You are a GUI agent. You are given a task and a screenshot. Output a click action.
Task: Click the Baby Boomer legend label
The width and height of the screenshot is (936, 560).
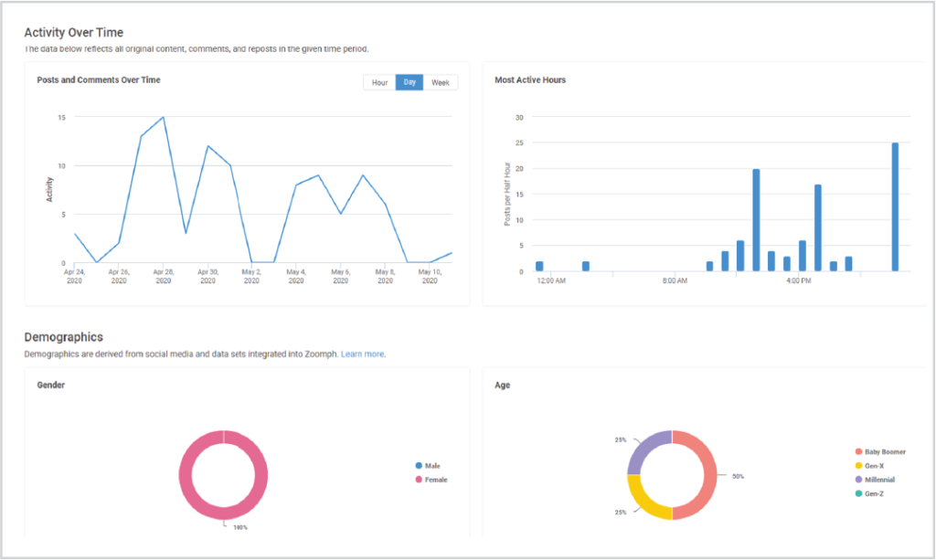tap(885, 452)
